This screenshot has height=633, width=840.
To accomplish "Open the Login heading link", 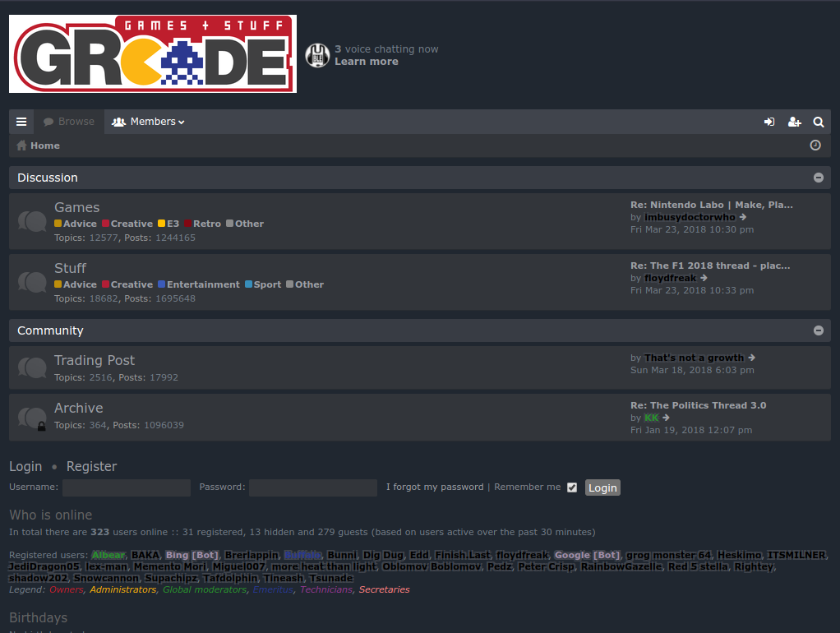I will [25, 466].
